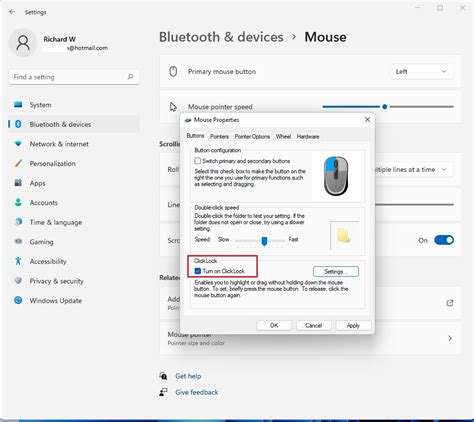Click the Gaming controller icon

(18, 241)
